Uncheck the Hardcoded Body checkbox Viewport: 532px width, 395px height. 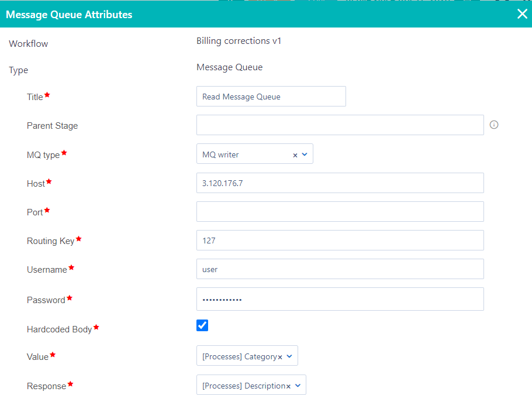[202, 325]
